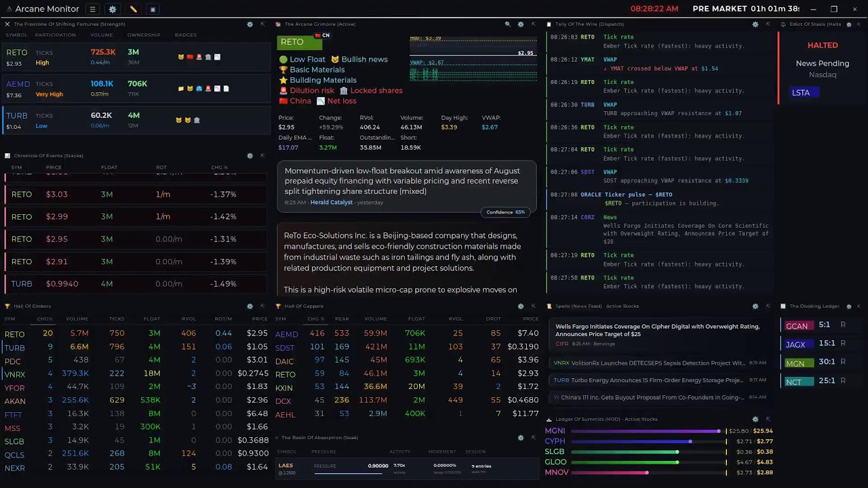Click the Confidence 65% badge
This screenshot has width=868, height=488.
click(x=505, y=212)
